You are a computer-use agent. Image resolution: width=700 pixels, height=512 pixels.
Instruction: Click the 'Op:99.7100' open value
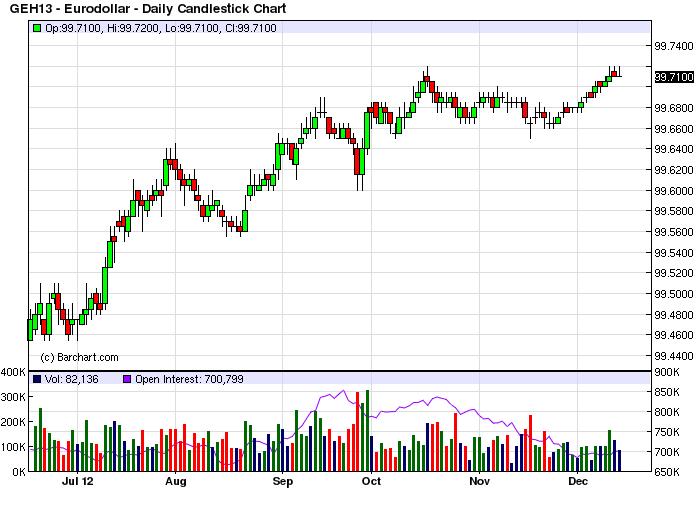click(73, 28)
